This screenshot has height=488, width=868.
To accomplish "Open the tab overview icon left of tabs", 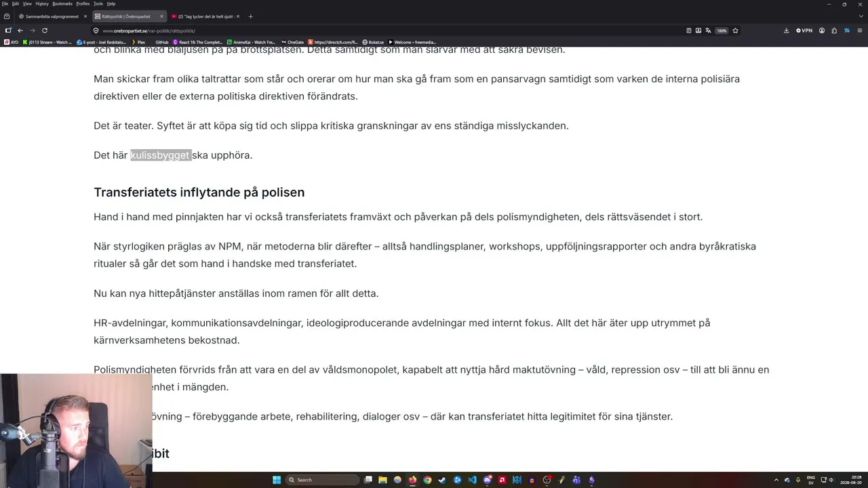I will (x=7, y=16).
